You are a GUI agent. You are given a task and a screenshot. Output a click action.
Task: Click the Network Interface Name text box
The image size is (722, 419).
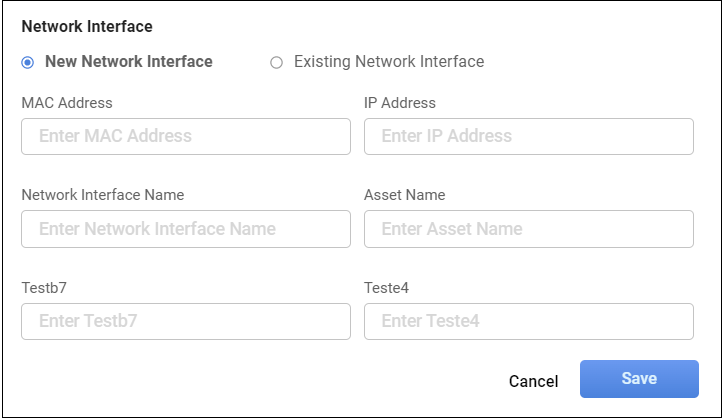pos(186,229)
